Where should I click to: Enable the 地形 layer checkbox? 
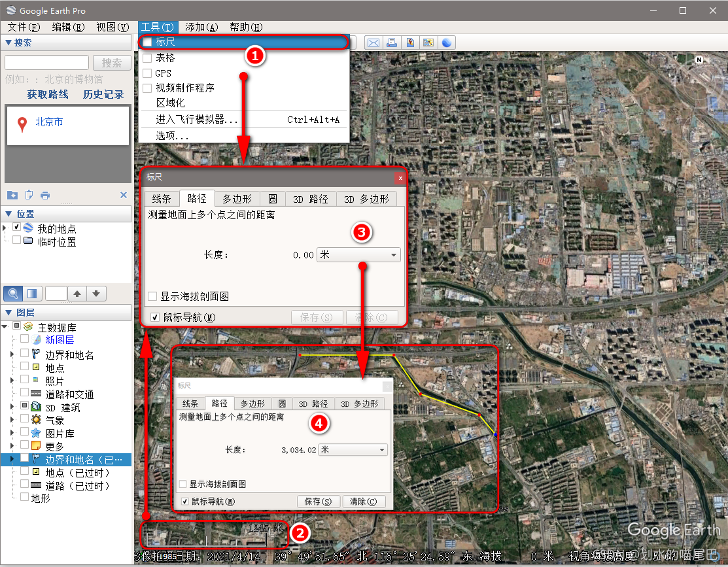point(25,497)
